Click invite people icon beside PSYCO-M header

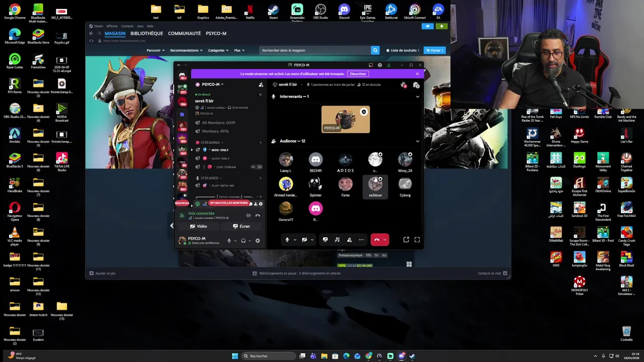(x=261, y=84)
